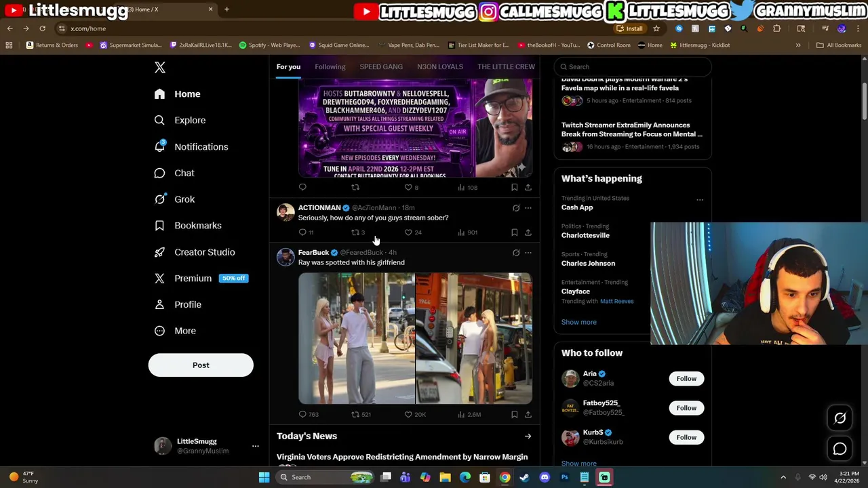Open Steam from the taskbar
This screenshot has height=488, width=868.
(524, 477)
